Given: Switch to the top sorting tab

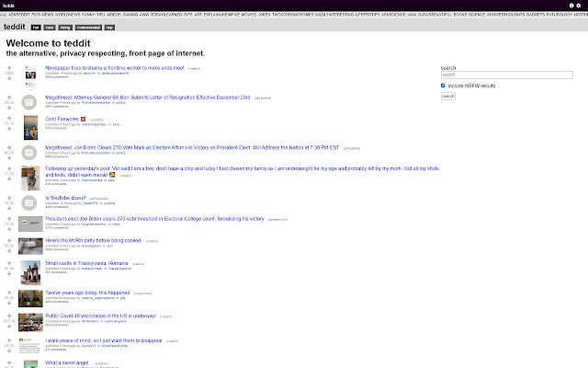Looking at the screenshot, I should click(x=110, y=28).
